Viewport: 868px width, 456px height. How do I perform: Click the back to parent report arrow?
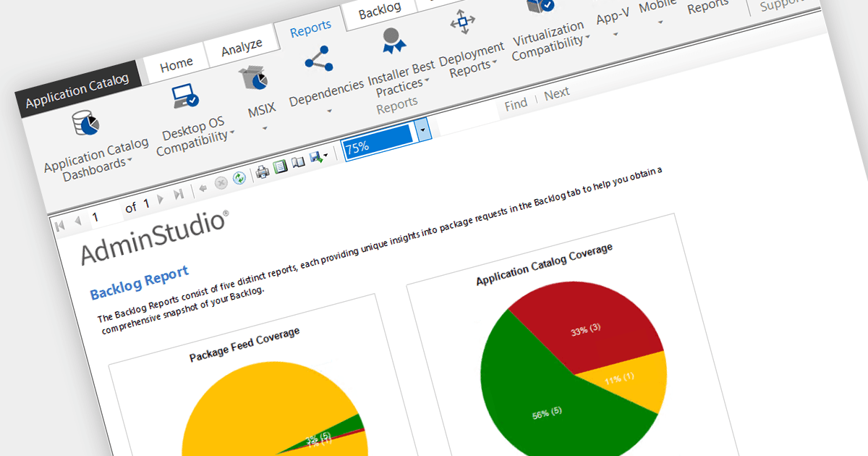coord(203,187)
